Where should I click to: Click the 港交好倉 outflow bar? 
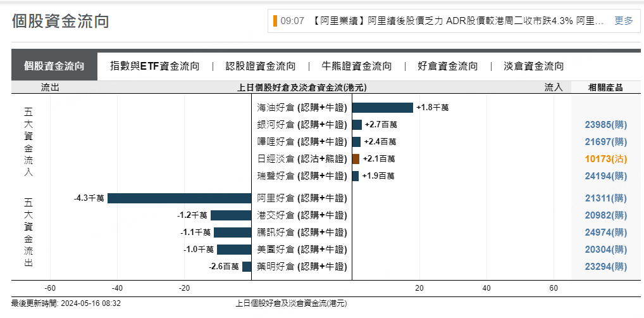pyautogui.click(x=231, y=215)
